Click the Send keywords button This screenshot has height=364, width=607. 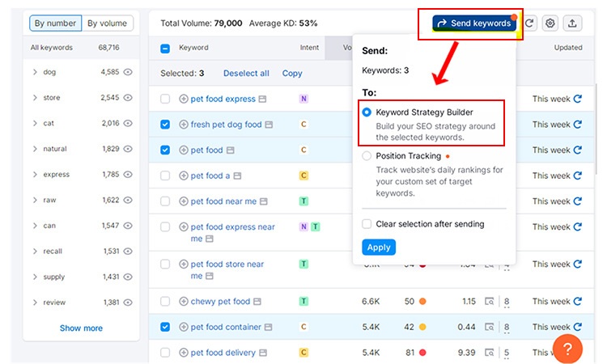474,23
